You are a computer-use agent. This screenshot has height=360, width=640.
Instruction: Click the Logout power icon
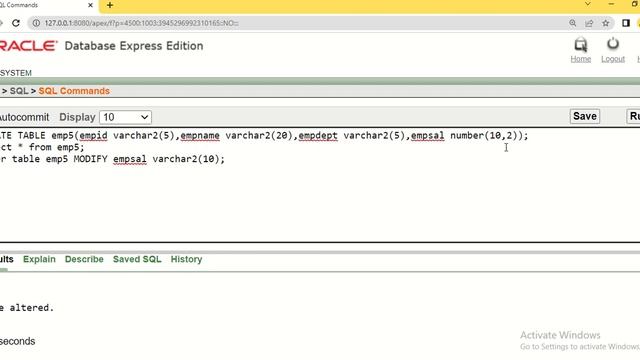pyautogui.click(x=613, y=44)
